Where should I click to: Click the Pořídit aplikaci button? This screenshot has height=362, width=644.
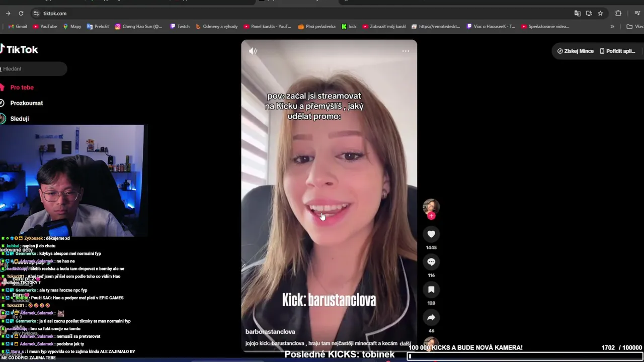(x=617, y=51)
